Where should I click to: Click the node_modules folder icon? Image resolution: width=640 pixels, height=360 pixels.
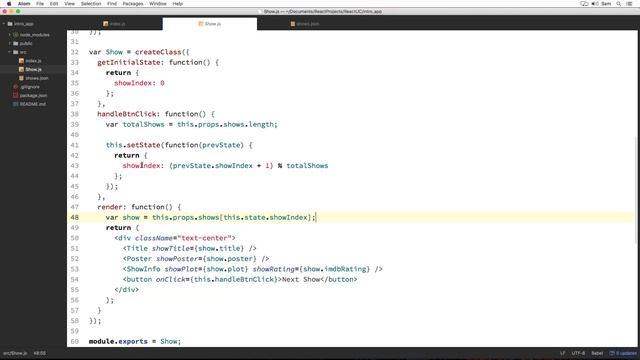point(16,35)
